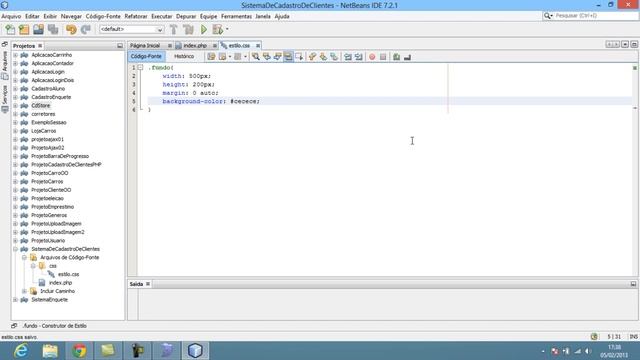Open the Arquivo menu
Image resolution: width=640 pixels, height=360 pixels.
coord(11,16)
